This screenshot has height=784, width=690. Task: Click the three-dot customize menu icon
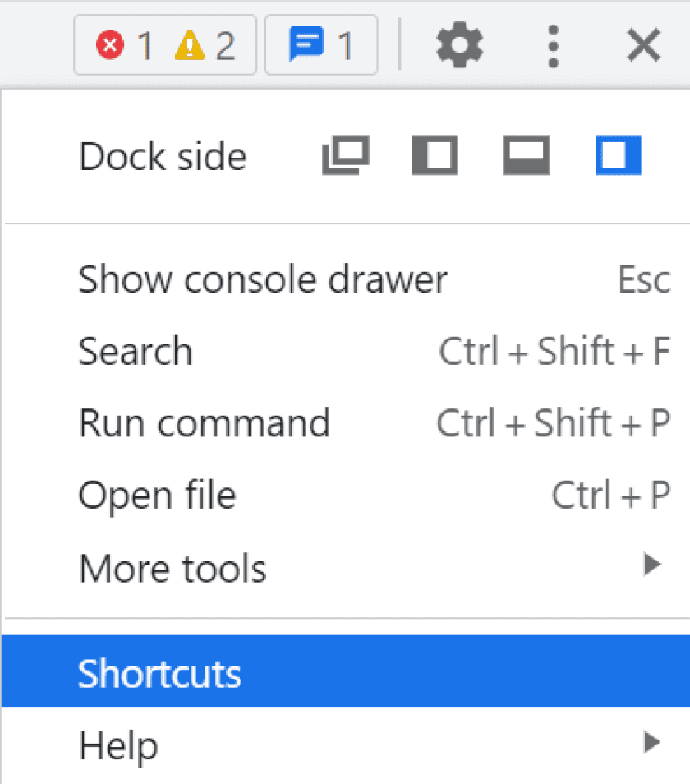pyautogui.click(x=553, y=46)
